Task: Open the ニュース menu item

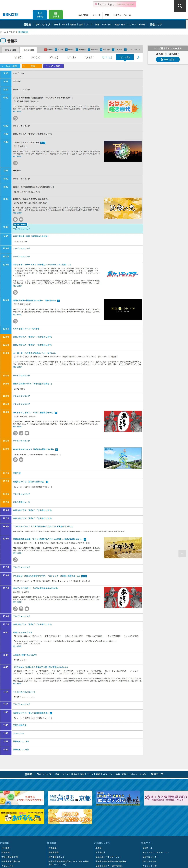Action: (96, 15)
